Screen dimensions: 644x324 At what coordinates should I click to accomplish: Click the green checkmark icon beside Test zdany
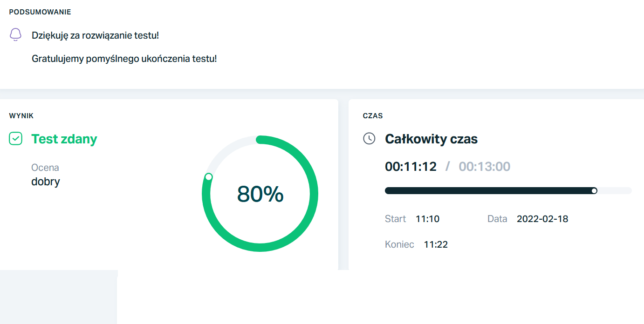tap(16, 139)
